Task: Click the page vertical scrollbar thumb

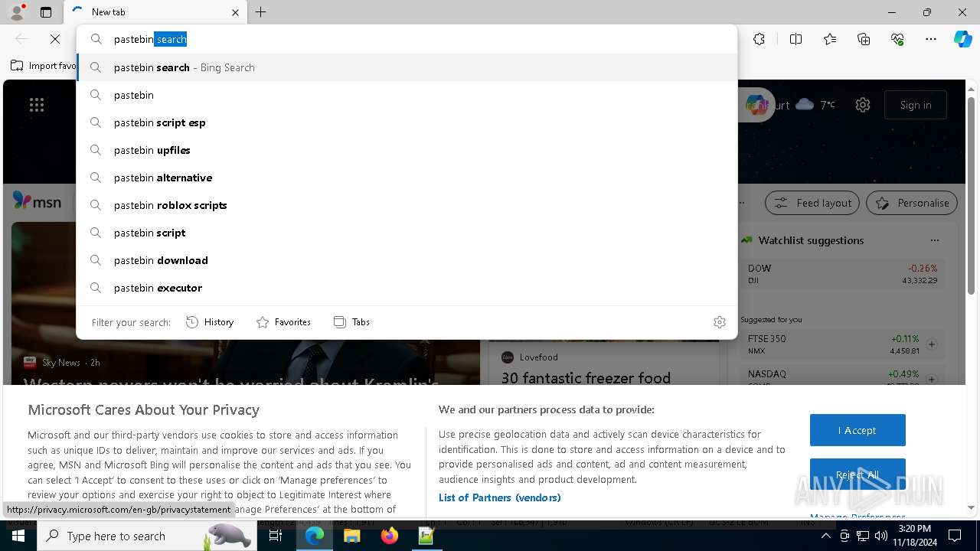Action: coord(971,195)
